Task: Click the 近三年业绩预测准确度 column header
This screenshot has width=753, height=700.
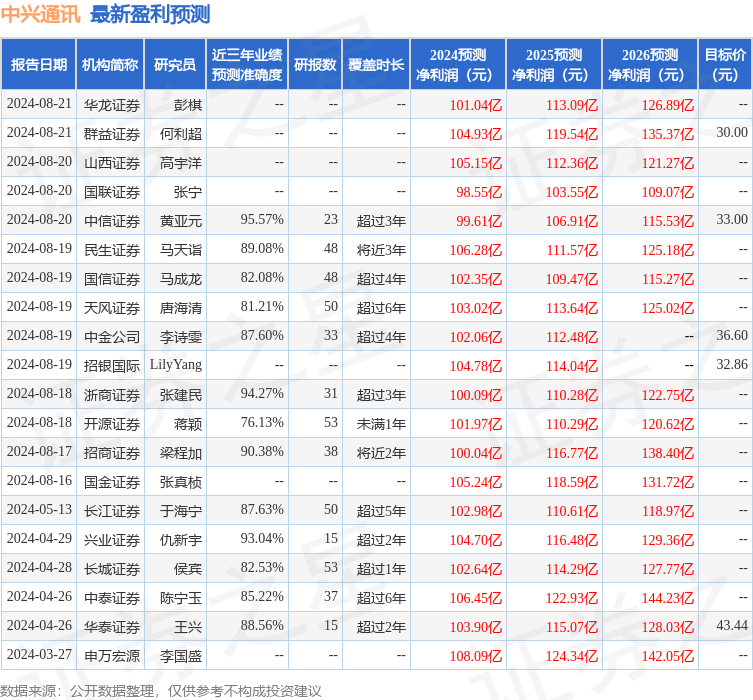Action: point(247,64)
